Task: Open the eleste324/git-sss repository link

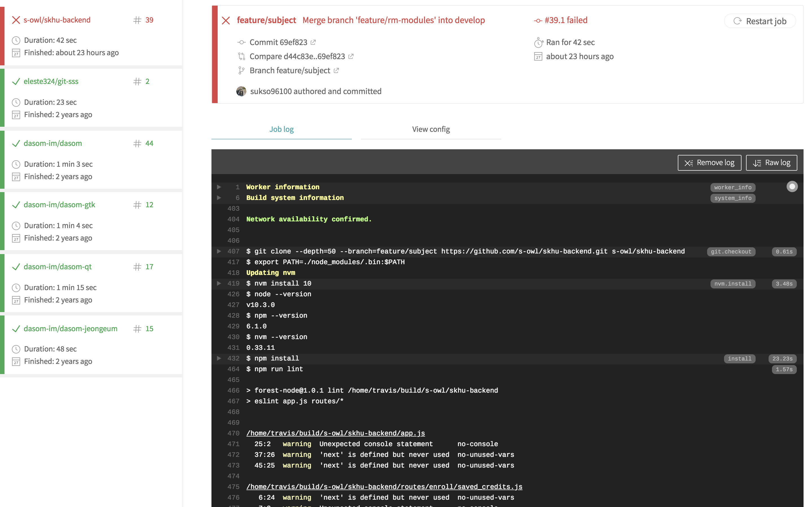Action: (x=51, y=81)
